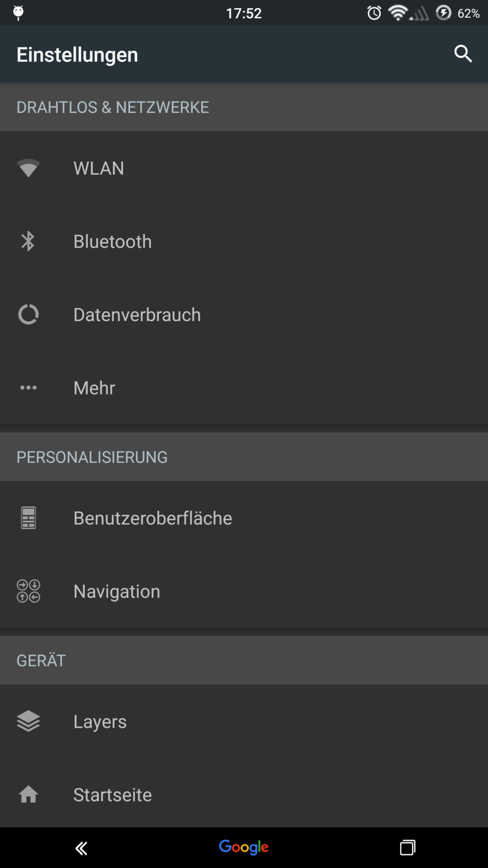Open recent apps overview button
This screenshot has height=868, width=488.
[408, 847]
